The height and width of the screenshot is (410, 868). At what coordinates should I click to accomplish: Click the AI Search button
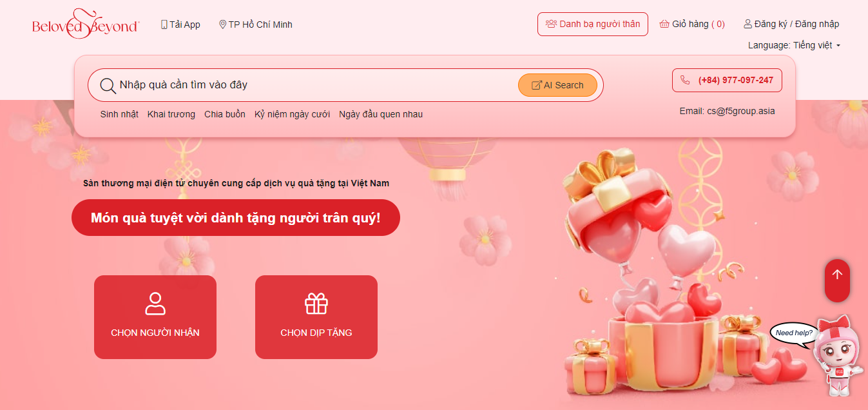tap(557, 85)
